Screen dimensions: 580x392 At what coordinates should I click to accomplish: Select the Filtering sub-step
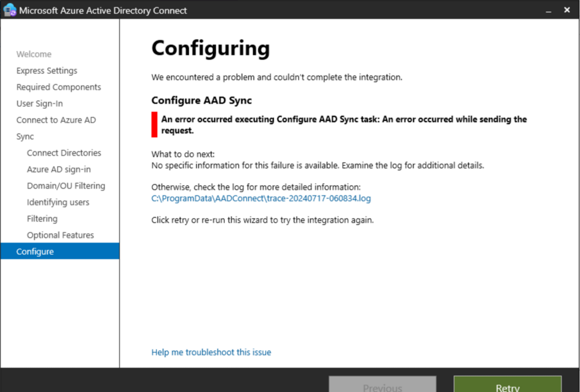point(42,219)
